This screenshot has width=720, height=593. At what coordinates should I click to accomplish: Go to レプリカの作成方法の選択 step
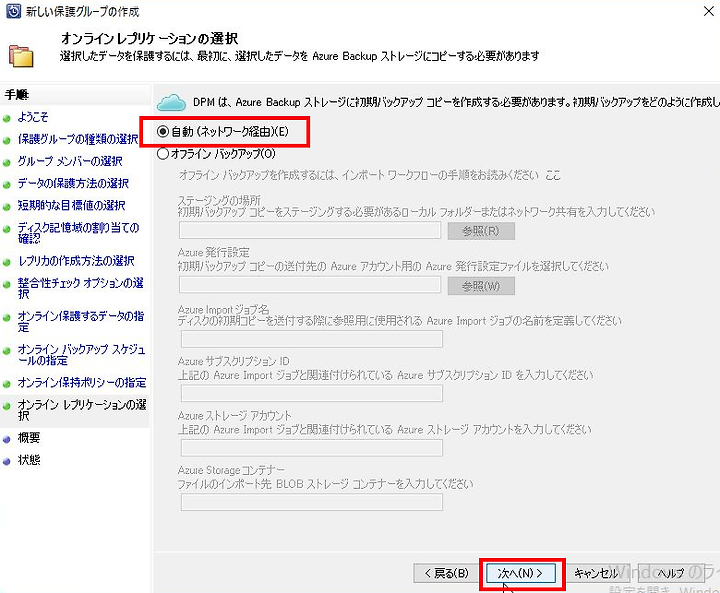click(76, 261)
